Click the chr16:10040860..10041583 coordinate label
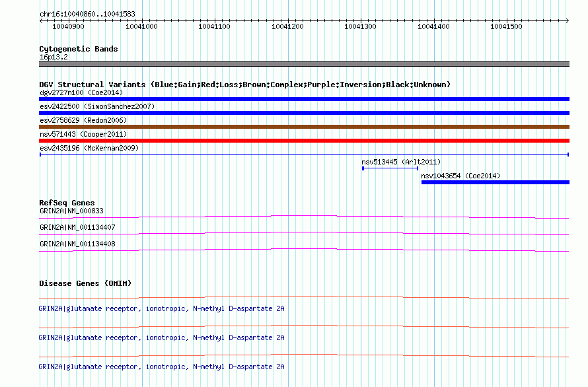This screenshot has height=387, width=588. click(87, 14)
